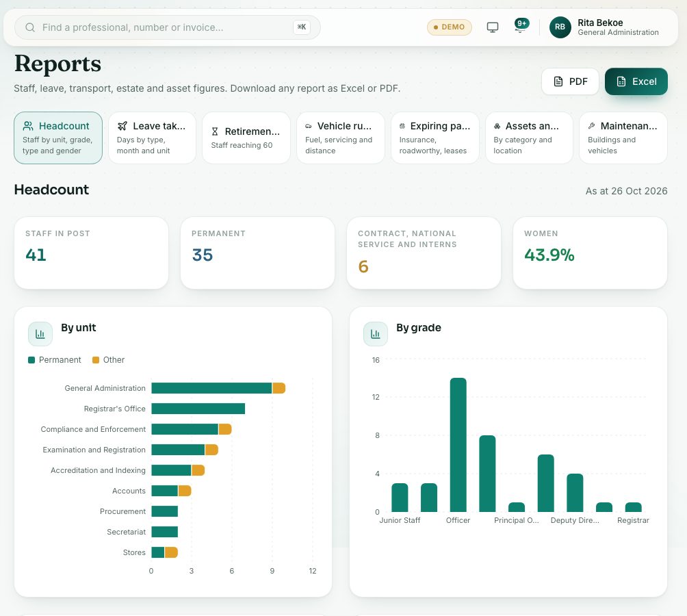Click the "Principal O..." axis label
687x616 pixels.
coord(517,520)
